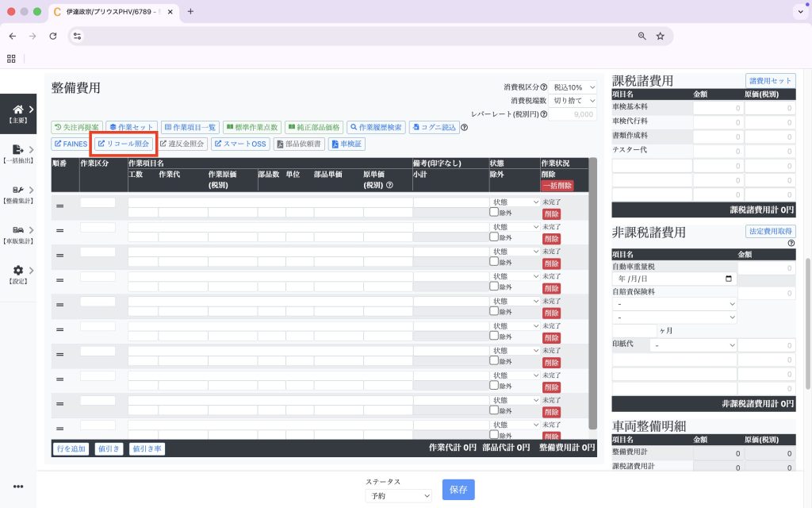This screenshot has width=812, height=508.
Task: Click the help icon beside コグニ読込
Action: coord(465,127)
